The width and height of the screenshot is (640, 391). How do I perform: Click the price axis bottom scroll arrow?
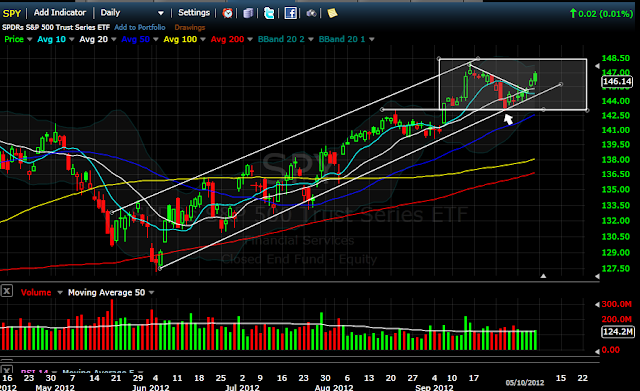click(x=597, y=276)
